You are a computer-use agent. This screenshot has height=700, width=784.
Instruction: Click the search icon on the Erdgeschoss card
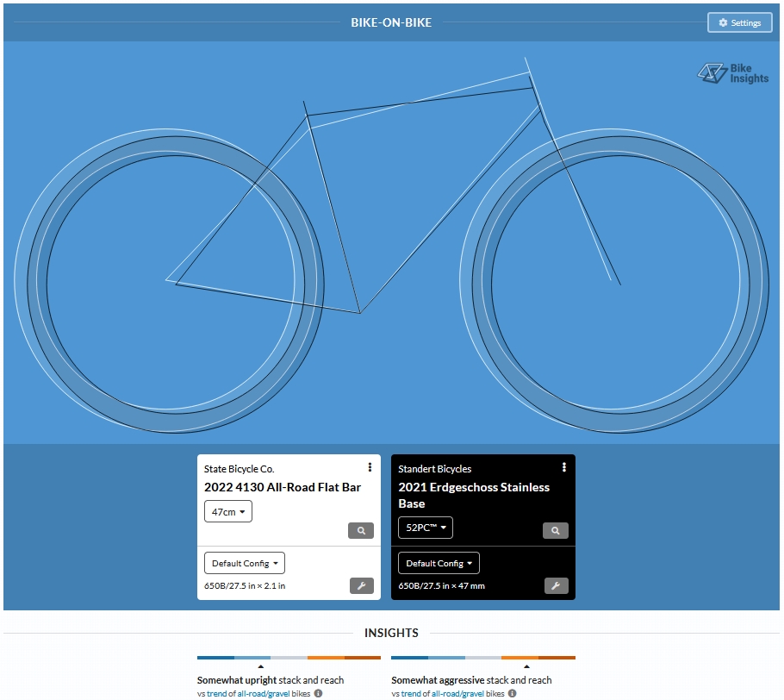coord(556,530)
